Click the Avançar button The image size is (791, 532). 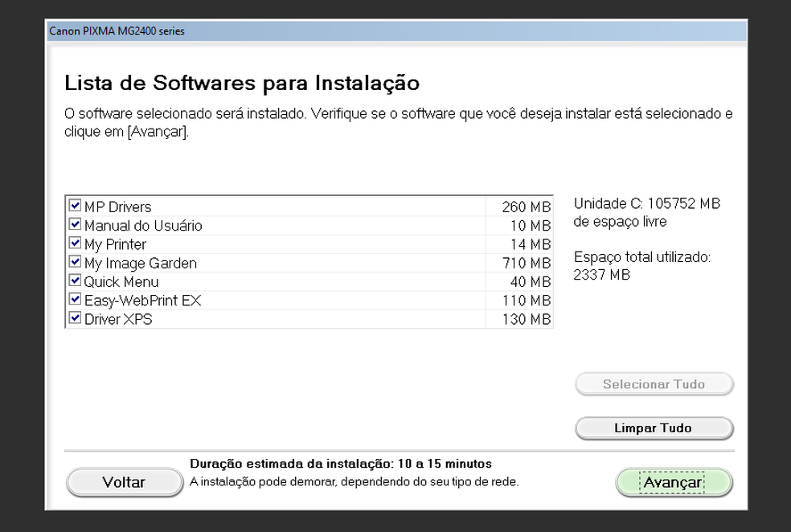(x=674, y=483)
